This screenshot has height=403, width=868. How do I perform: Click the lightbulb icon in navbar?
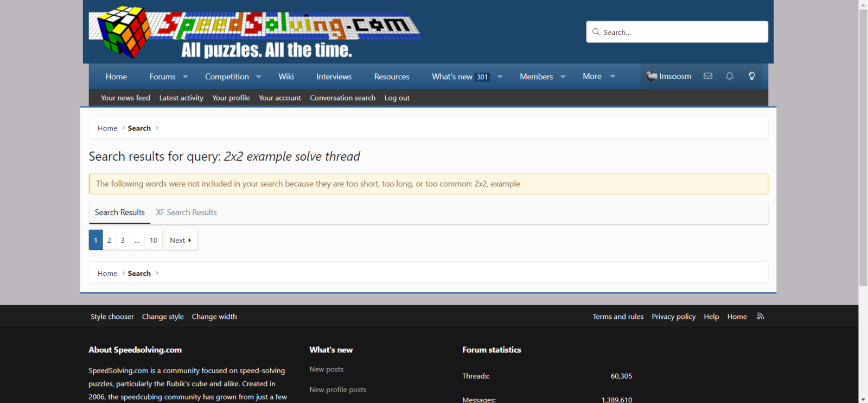click(x=752, y=76)
